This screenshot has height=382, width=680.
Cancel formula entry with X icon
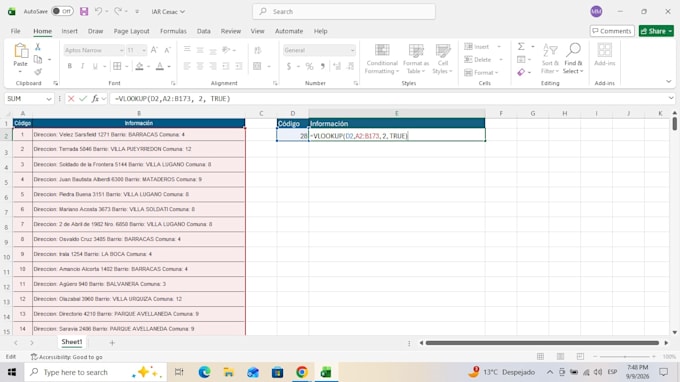[x=71, y=99]
